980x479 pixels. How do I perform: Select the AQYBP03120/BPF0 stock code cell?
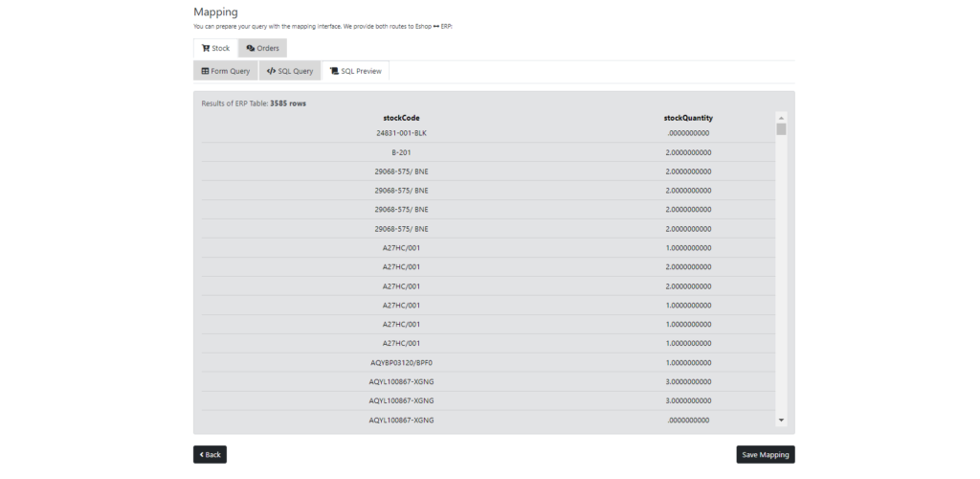[401, 362]
